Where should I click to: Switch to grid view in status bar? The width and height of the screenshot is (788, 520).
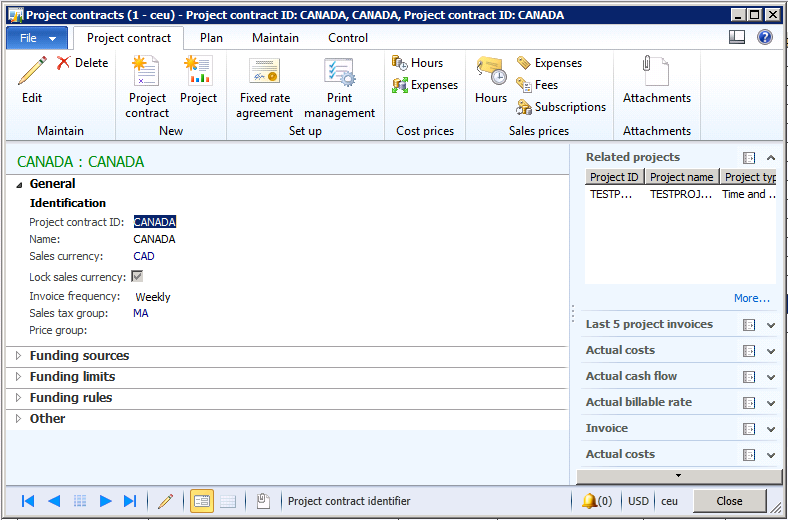click(228, 501)
